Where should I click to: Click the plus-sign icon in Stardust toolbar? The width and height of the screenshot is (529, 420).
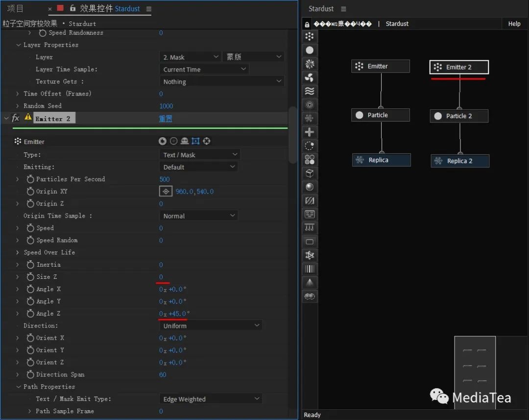click(x=310, y=132)
